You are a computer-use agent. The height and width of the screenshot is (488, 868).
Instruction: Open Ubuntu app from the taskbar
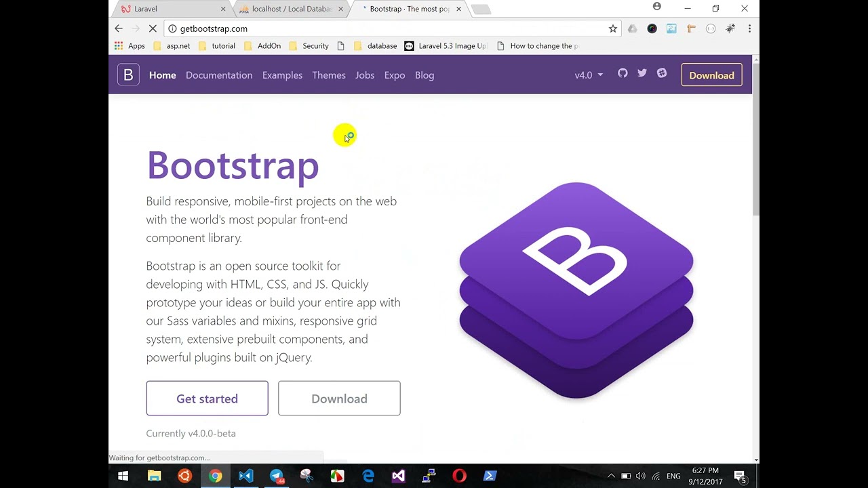click(184, 476)
